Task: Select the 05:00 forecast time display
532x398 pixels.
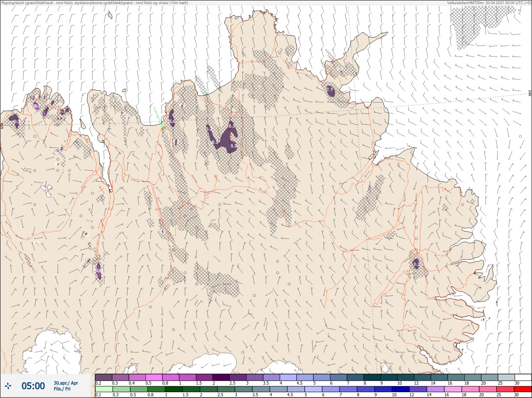Action: point(33,386)
